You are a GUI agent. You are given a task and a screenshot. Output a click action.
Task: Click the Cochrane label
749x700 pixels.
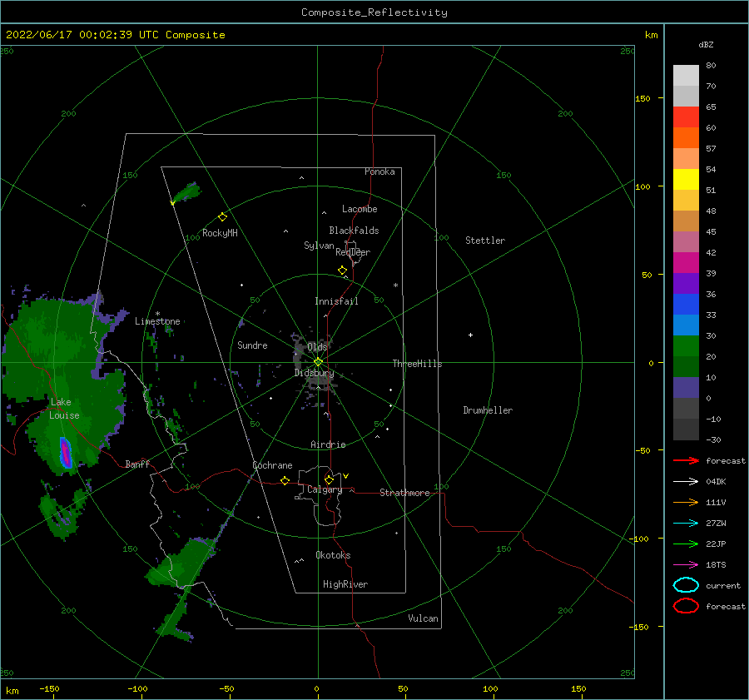point(272,465)
